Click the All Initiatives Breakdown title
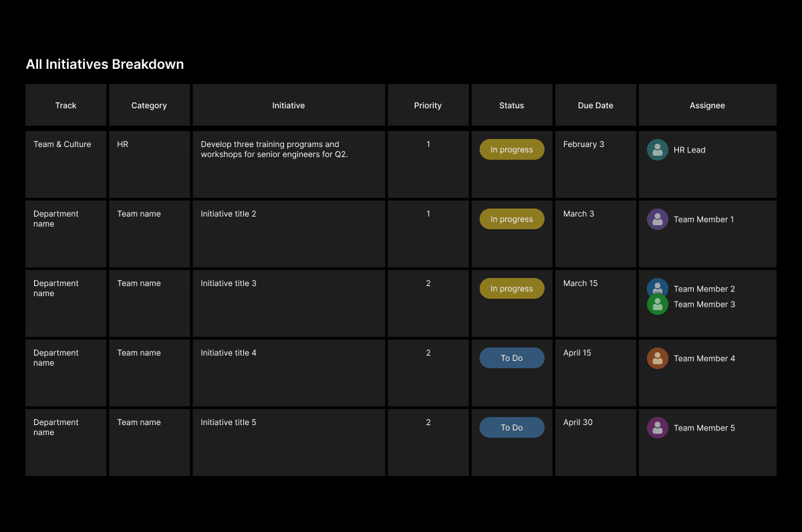This screenshot has height=532, width=802. point(105,64)
